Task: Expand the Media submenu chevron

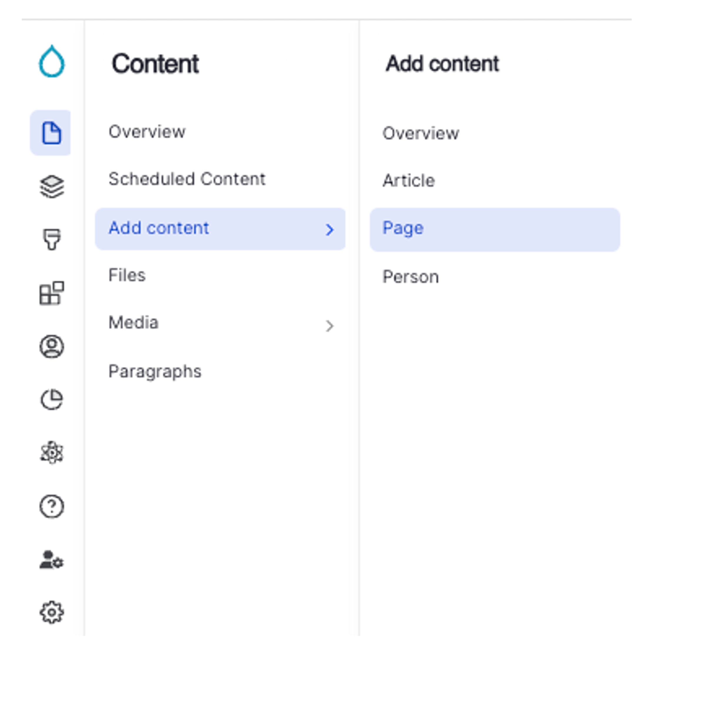Action: click(329, 326)
